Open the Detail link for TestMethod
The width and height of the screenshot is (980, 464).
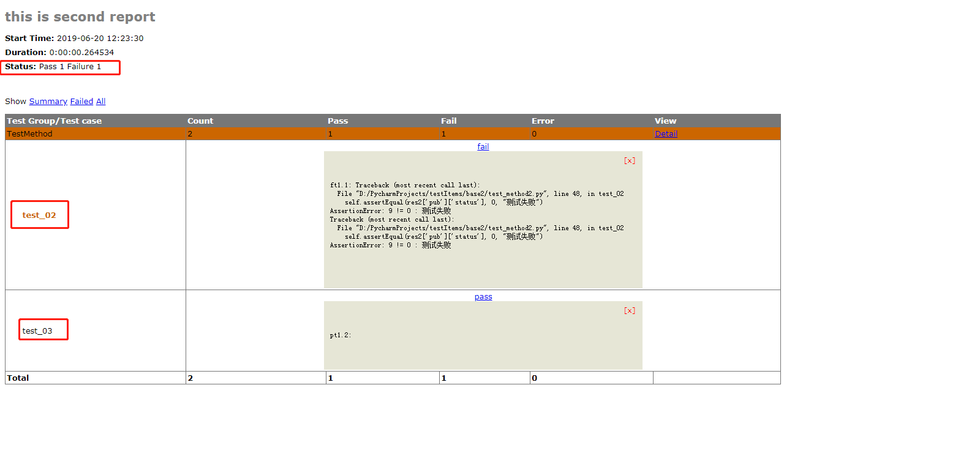tap(666, 134)
